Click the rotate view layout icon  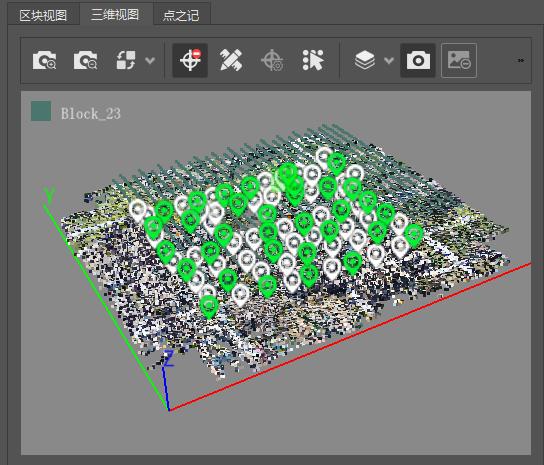[126, 60]
